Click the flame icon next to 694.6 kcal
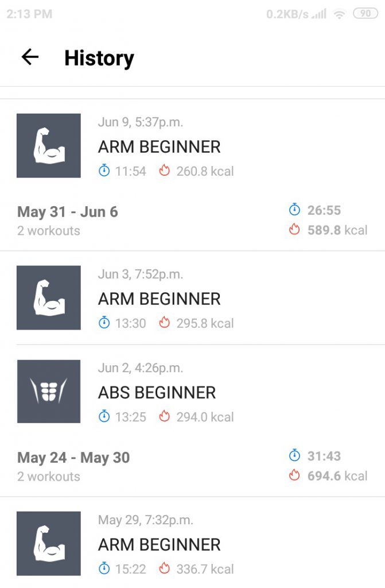385x588 pixels. pyautogui.click(x=295, y=475)
